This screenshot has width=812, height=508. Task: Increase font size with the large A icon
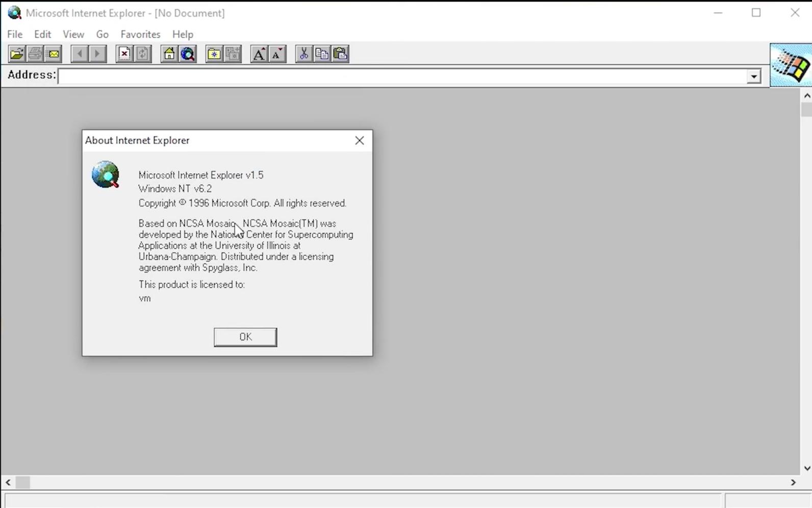pos(259,54)
